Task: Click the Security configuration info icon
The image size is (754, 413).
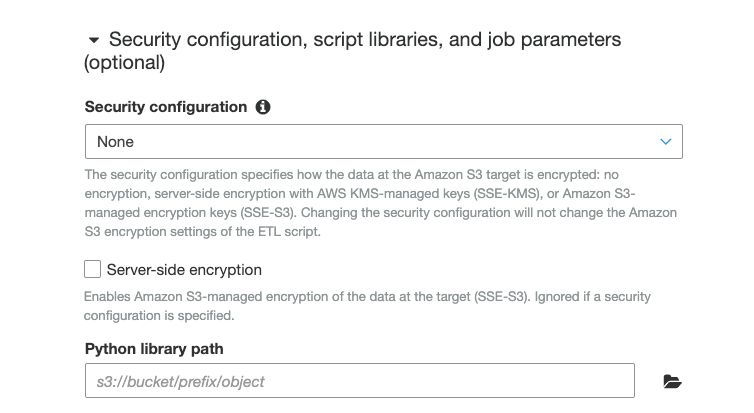Action: [263, 107]
